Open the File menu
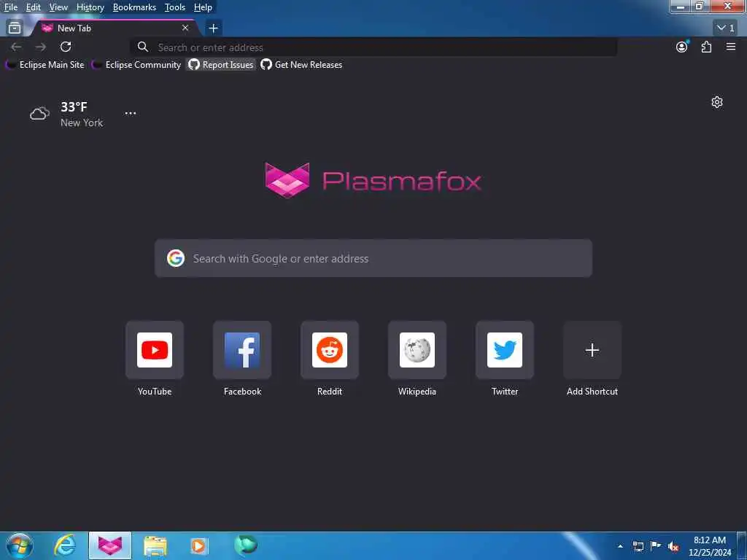The image size is (747, 560). (x=10, y=7)
